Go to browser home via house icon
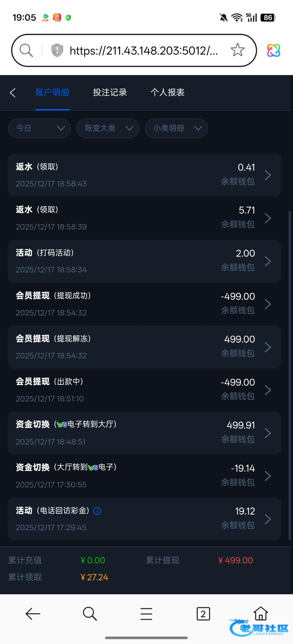This screenshot has width=293, height=644. pos(261,614)
